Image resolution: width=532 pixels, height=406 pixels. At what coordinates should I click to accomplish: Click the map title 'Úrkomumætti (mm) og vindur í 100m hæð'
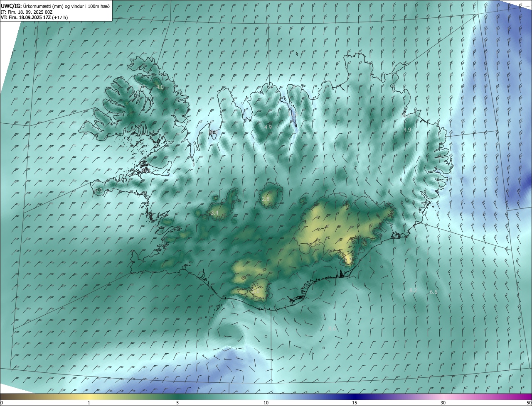pos(66,6)
